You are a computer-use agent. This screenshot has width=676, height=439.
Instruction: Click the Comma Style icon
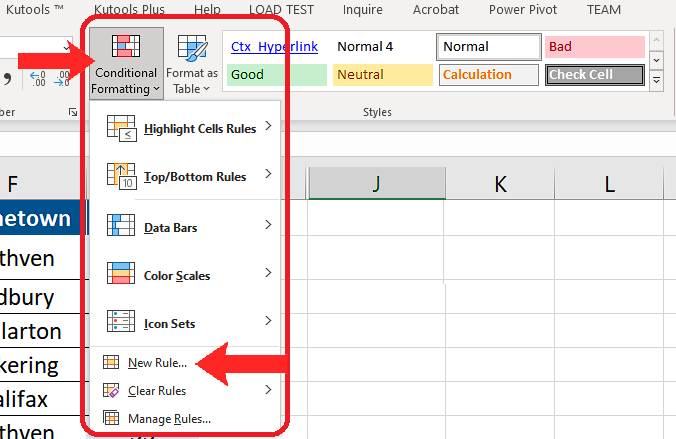[x=7, y=78]
